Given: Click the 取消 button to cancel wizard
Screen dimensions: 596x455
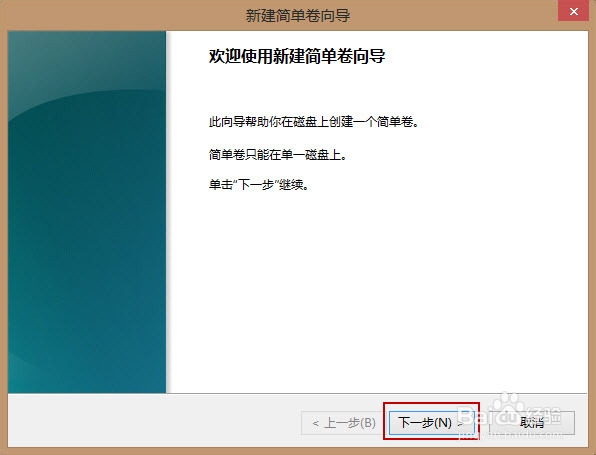Looking at the screenshot, I should pyautogui.click(x=532, y=422).
